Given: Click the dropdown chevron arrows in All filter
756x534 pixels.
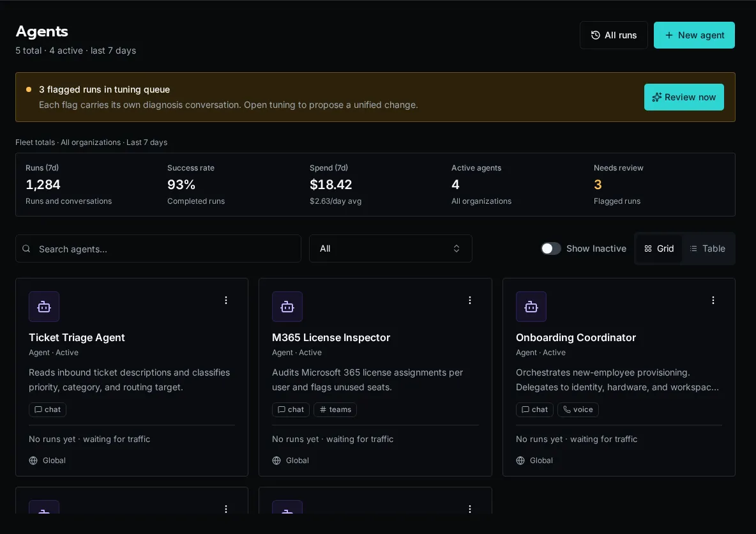Looking at the screenshot, I should point(456,248).
